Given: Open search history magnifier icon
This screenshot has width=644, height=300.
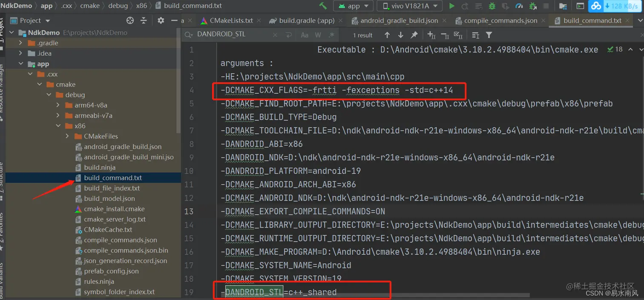Looking at the screenshot, I should coord(189,34).
